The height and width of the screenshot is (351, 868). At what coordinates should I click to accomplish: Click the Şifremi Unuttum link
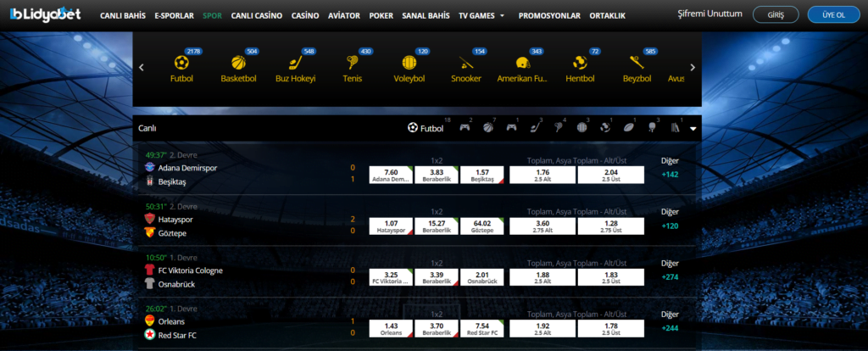[709, 14]
